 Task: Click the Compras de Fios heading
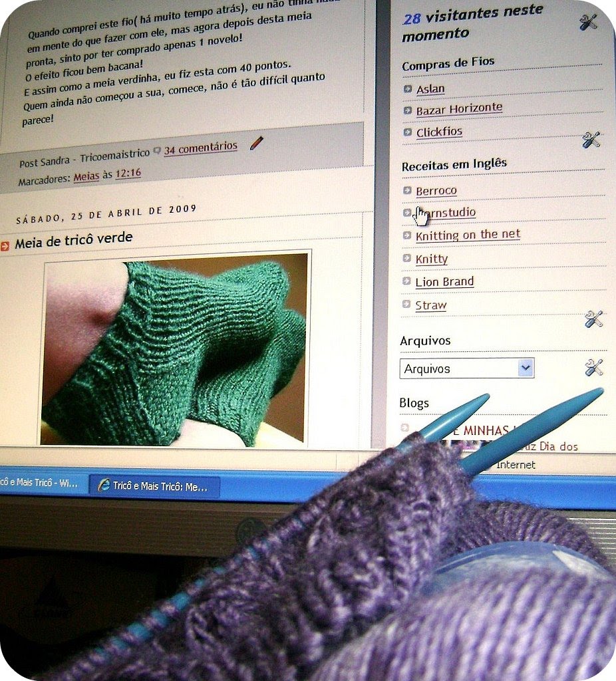tap(448, 64)
